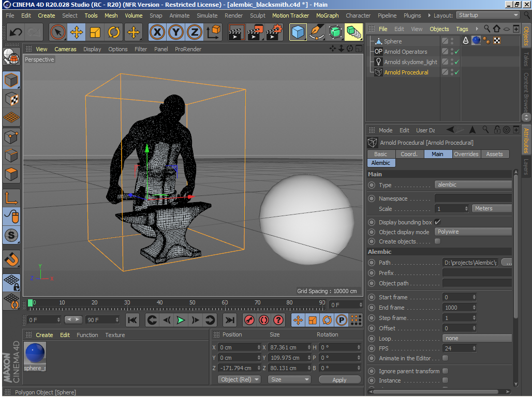Open Object display mode Polywire dropdown
Viewport: 532px width, 397px height.
click(x=473, y=232)
